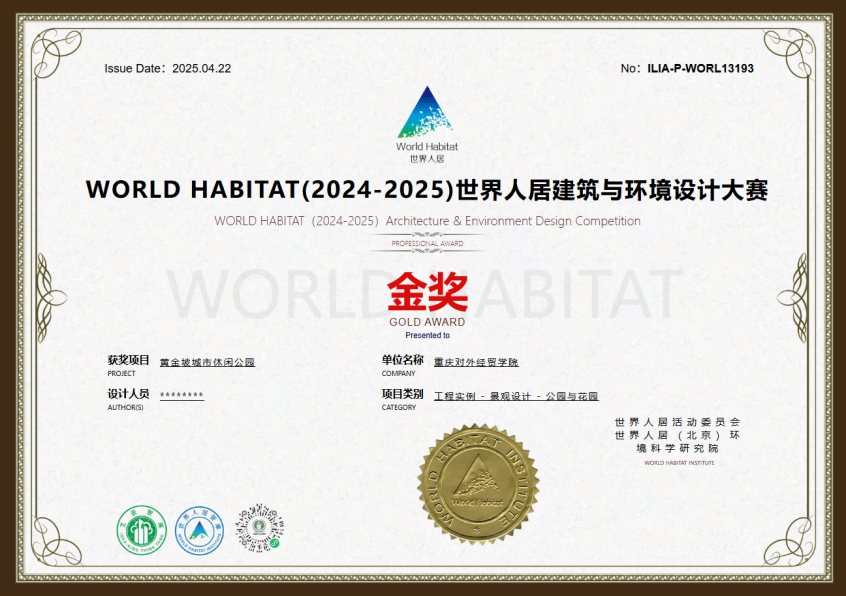Click the issue date 2025.04.22

click(x=201, y=69)
